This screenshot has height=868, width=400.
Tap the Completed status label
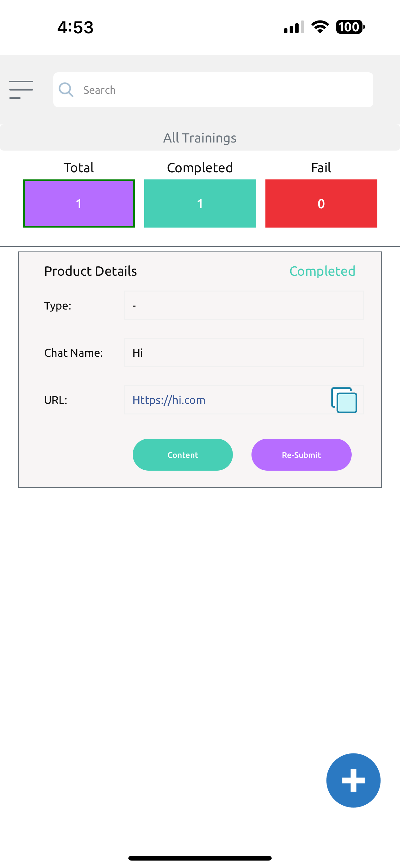point(322,271)
